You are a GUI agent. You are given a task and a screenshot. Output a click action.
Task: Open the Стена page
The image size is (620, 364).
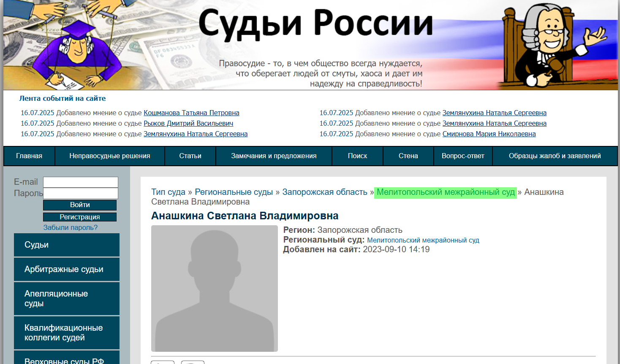coord(408,156)
